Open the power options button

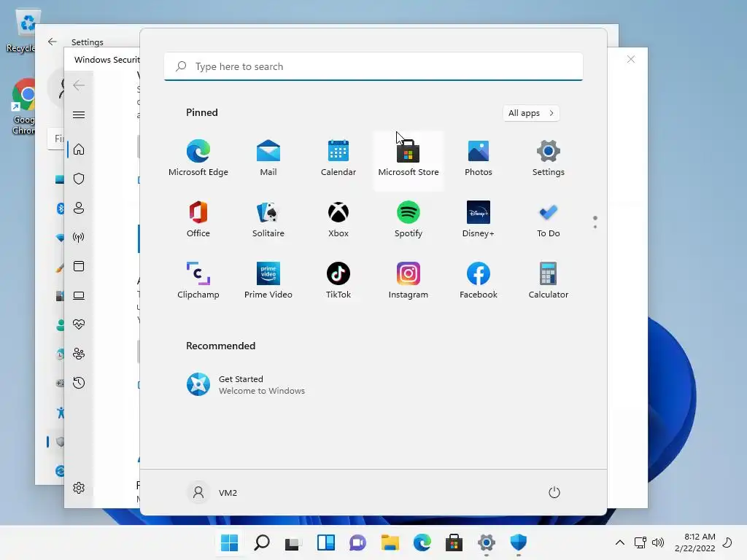point(554,492)
